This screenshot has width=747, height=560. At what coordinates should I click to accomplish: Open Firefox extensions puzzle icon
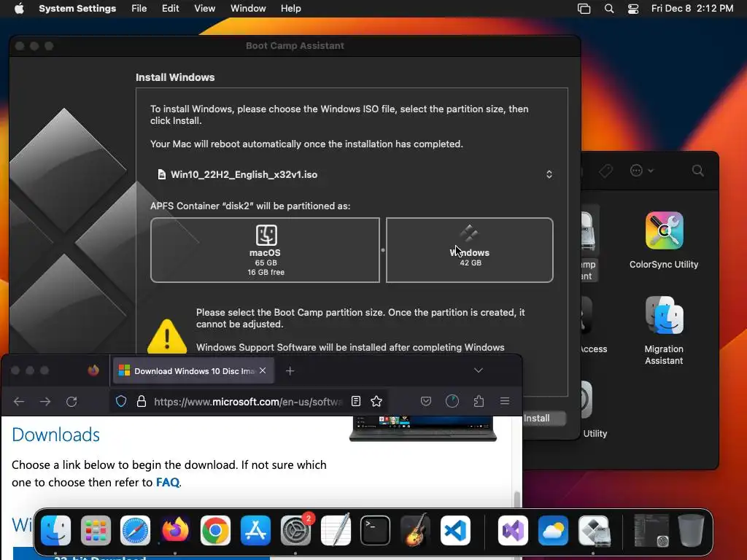click(x=479, y=402)
